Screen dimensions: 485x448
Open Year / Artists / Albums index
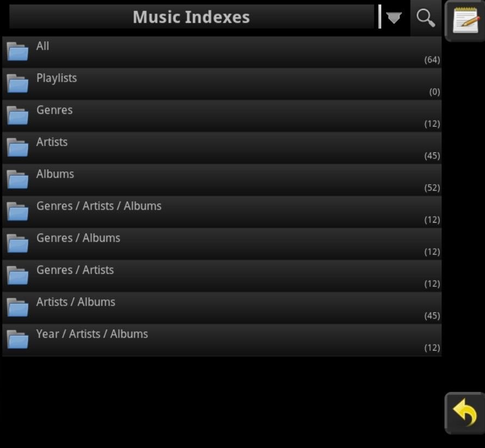[x=222, y=340]
